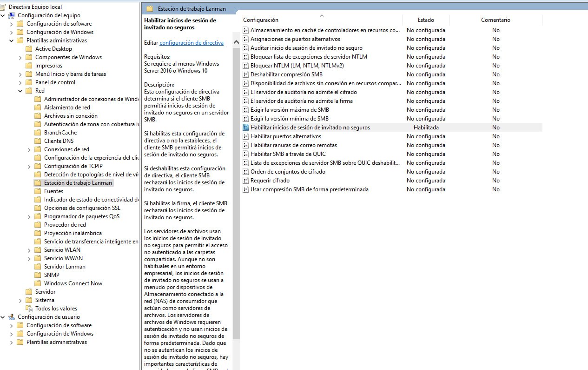Click the policy icon beside Requerir cifrado
The width and height of the screenshot is (588, 370).
pos(246,181)
